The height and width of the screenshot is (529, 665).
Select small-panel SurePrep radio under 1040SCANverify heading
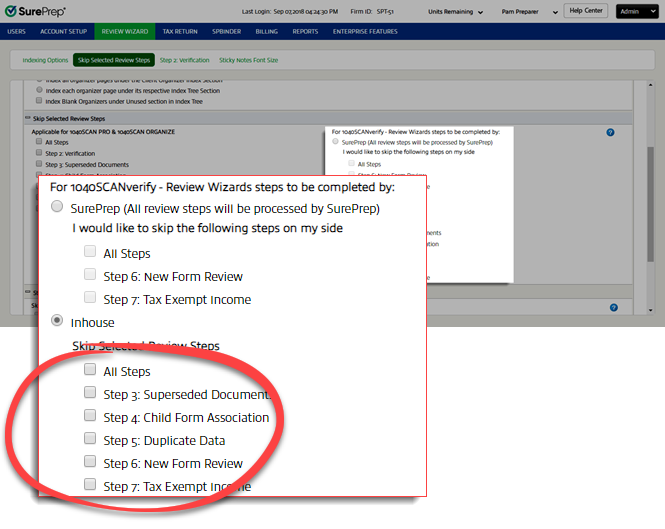[335, 141]
